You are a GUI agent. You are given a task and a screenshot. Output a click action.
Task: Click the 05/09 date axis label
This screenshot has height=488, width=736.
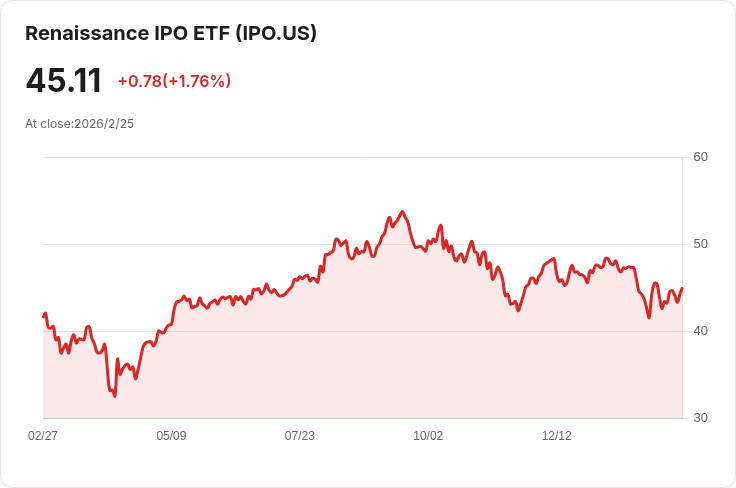click(171, 436)
